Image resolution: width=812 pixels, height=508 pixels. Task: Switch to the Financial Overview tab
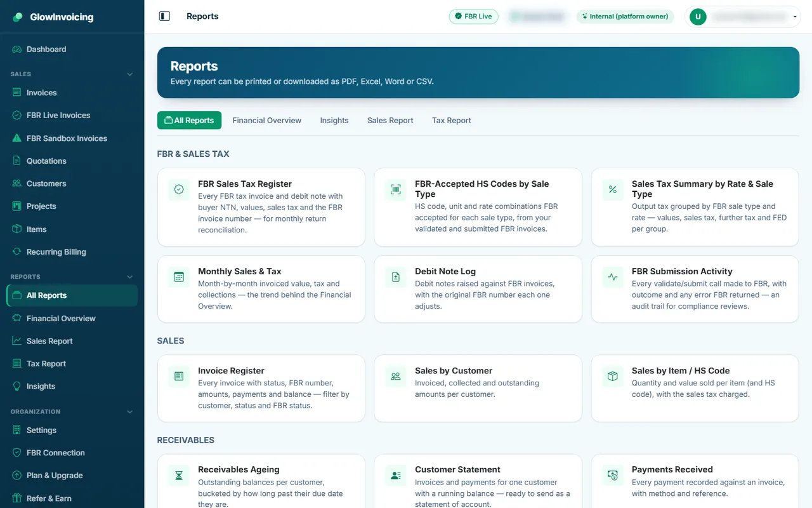click(267, 120)
